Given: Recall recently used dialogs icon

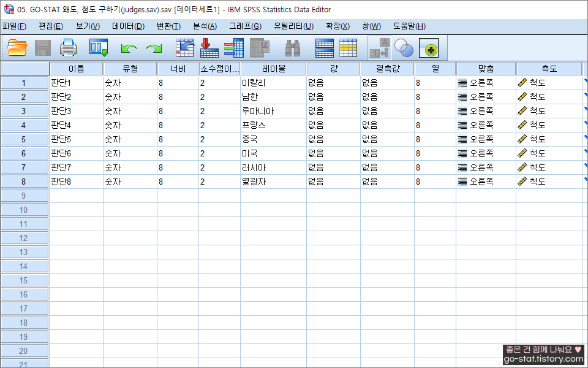Looking at the screenshot, I should tap(99, 48).
